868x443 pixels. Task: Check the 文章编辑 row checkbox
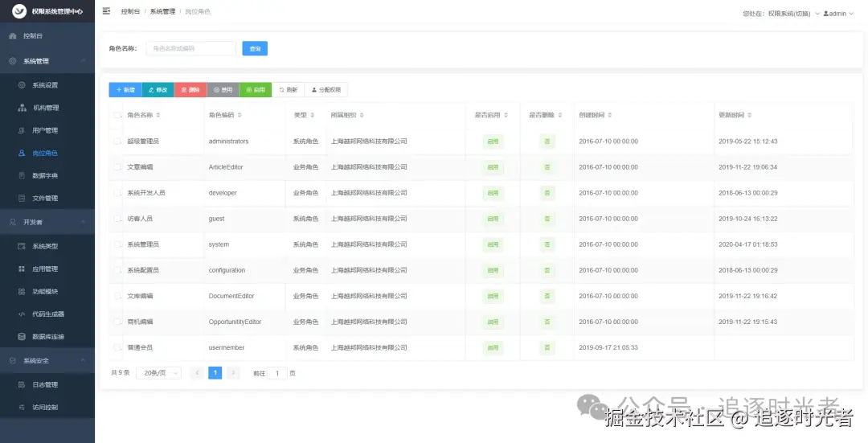[x=117, y=166]
